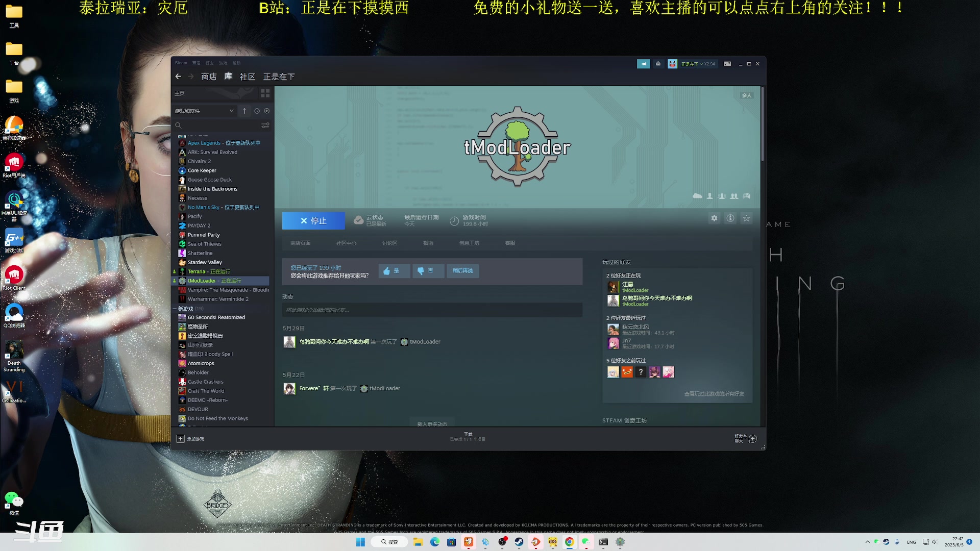
Task: Toggle the recent activity clock filter
Action: [257, 111]
